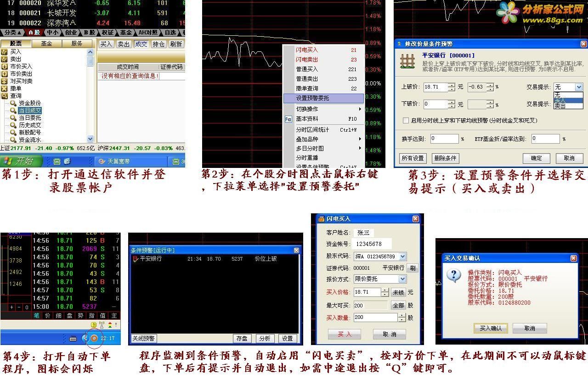588x390 pixels.
Task: Click 换手达到 input field
Action: coord(445,139)
